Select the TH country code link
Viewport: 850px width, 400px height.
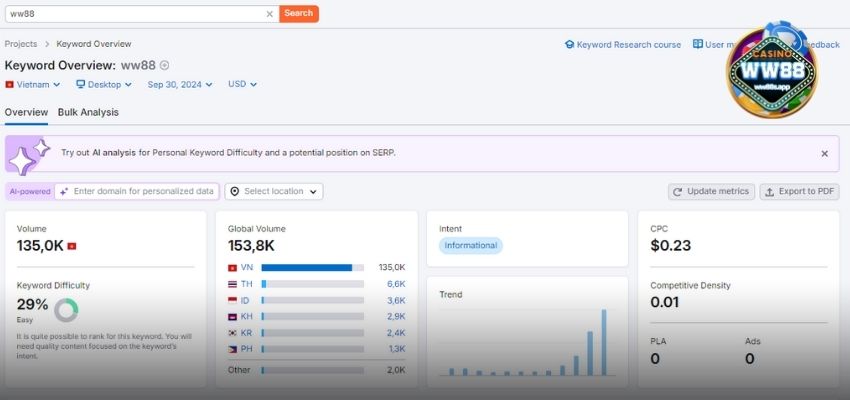pyautogui.click(x=247, y=284)
